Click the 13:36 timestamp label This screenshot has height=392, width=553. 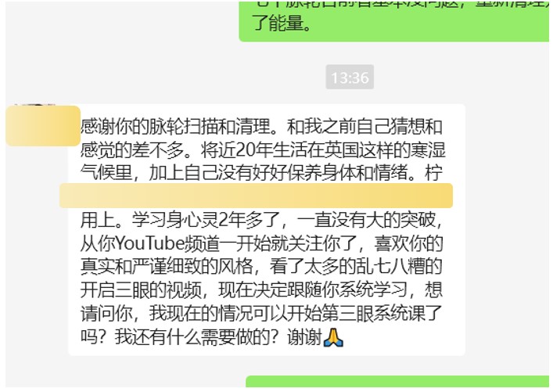(x=350, y=77)
